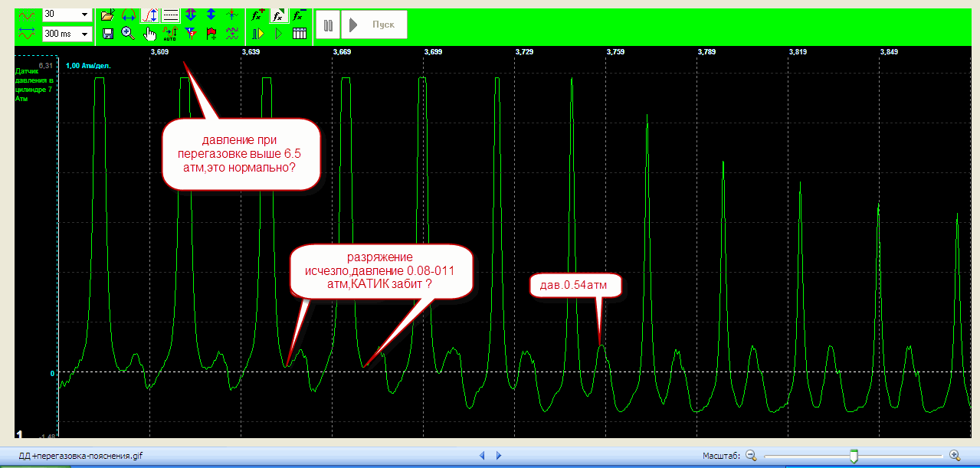Click the red waveform amplitude icon
This screenshot has height=468, width=980.
[28, 15]
